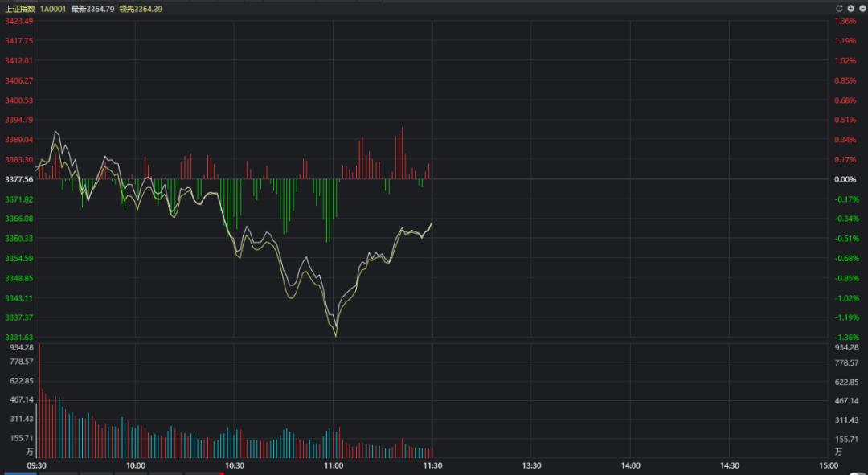Click the 10:00 time axis label
868x475 pixels.
click(136, 465)
